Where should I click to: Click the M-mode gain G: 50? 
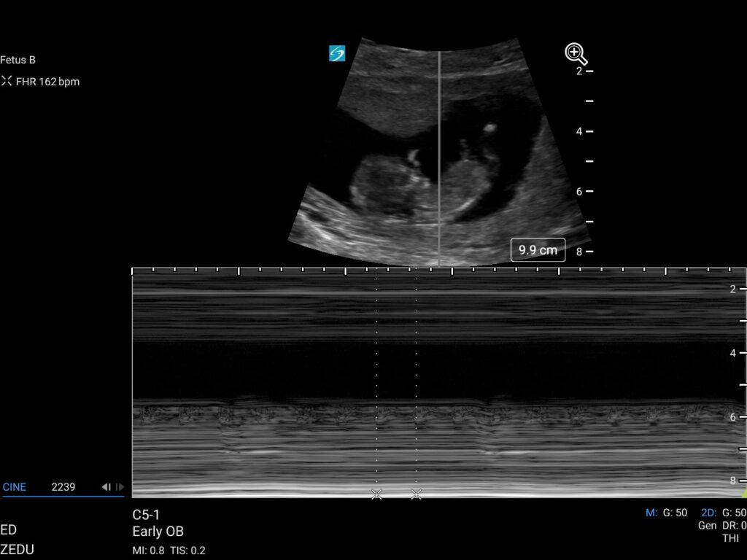(x=675, y=513)
